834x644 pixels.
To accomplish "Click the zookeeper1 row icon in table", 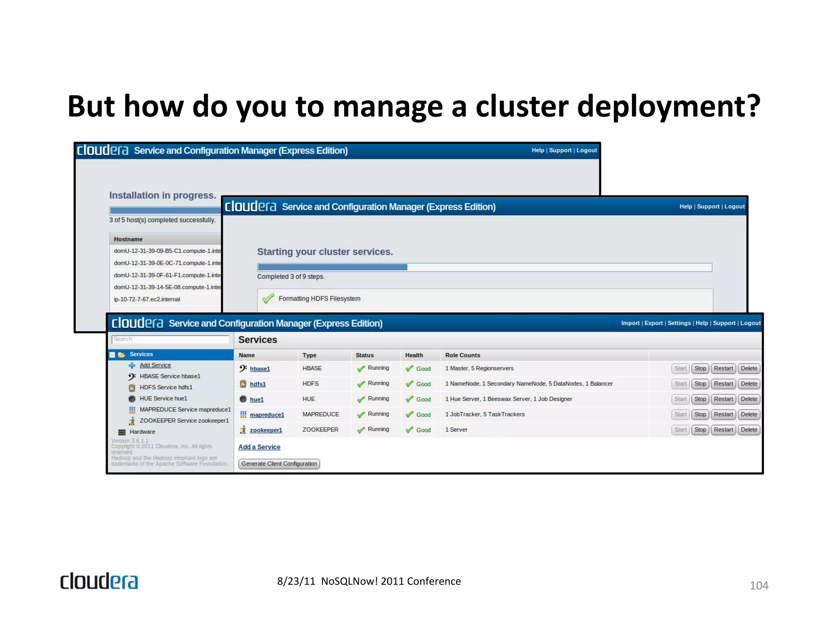I will (x=243, y=430).
